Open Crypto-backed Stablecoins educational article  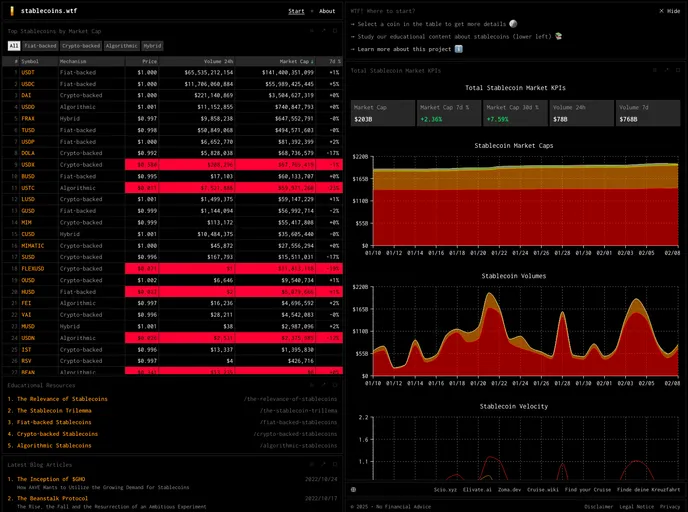pyautogui.click(x=57, y=434)
